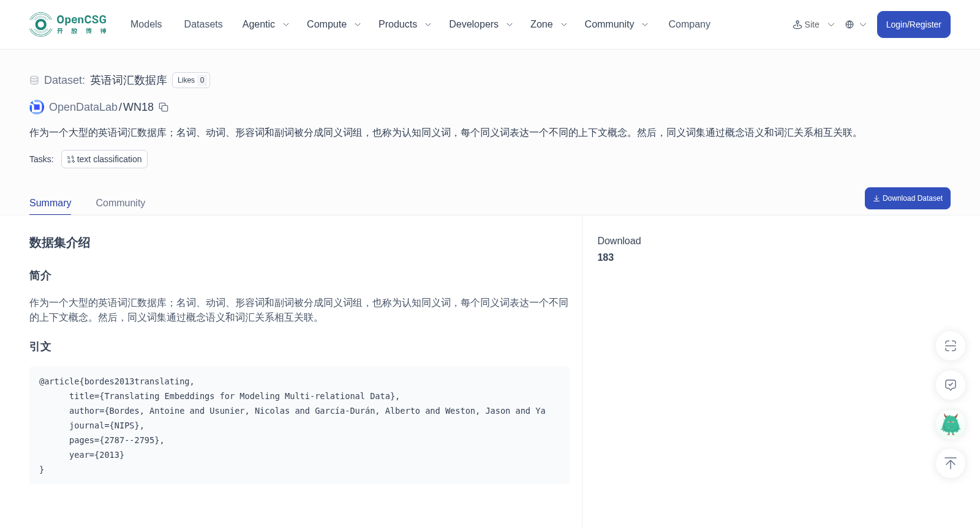Click the Tasks: label
Viewport: 980px width, 527px height.
click(42, 159)
